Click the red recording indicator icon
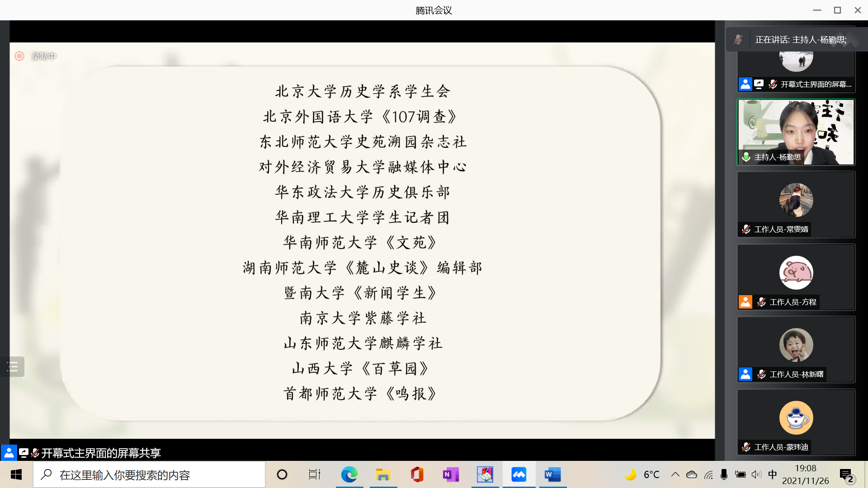868x488 pixels. [19, 56]
